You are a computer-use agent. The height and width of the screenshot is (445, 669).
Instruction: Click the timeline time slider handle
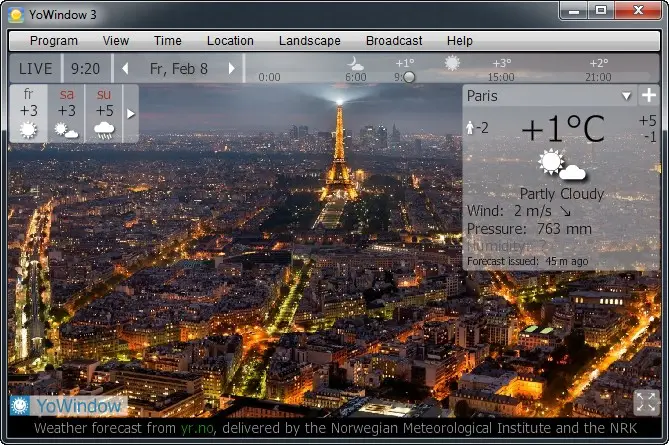point(409,77)
